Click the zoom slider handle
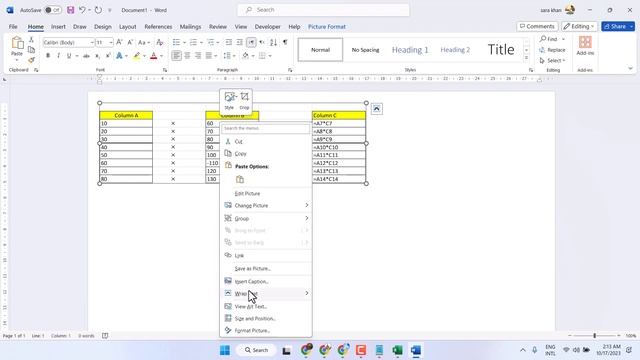This screenshot has width=640, height=360. pyautogui.click(x=594, y=336)
